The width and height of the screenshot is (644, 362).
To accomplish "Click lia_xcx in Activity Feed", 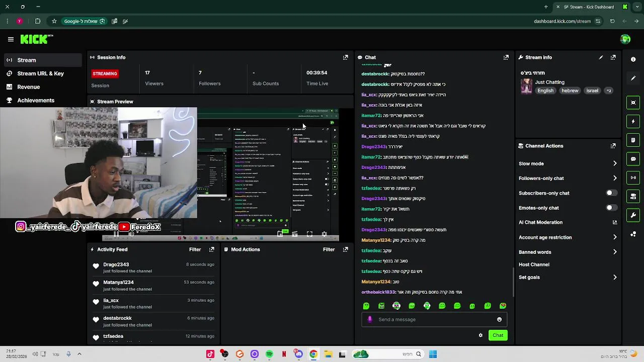I will tap(111, 301).
